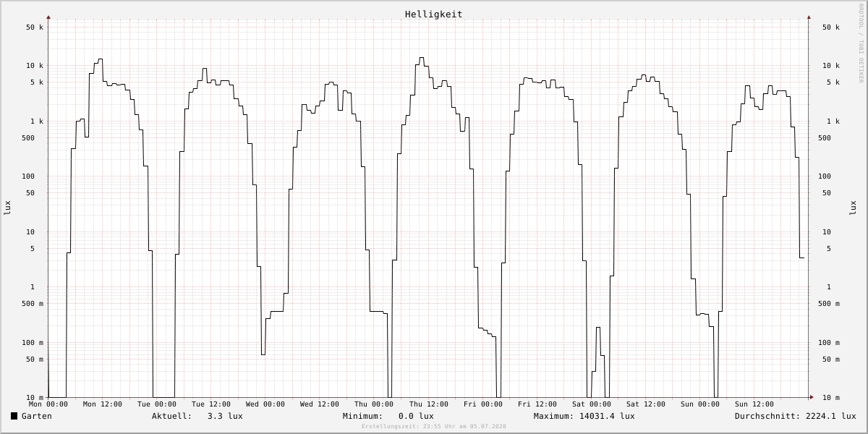This screenshot has width=868, height=434.
Task: Select the "500 m" label on right axis
Action: (x=829, y=304)
